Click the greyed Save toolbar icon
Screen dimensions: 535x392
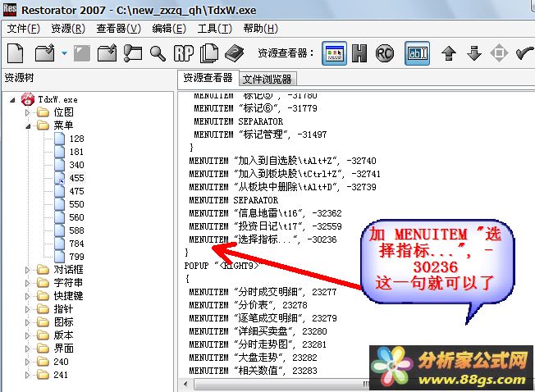(x=82, y=53)
